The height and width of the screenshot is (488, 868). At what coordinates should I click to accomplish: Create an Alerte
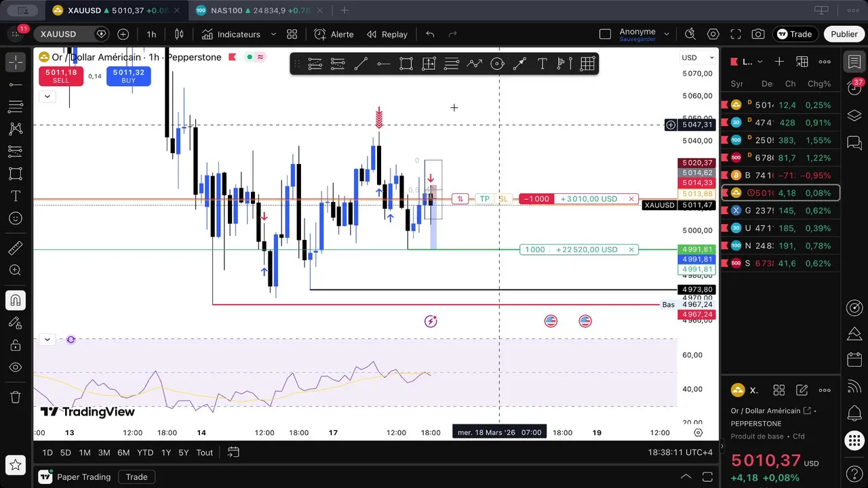[x=334, y=34]
